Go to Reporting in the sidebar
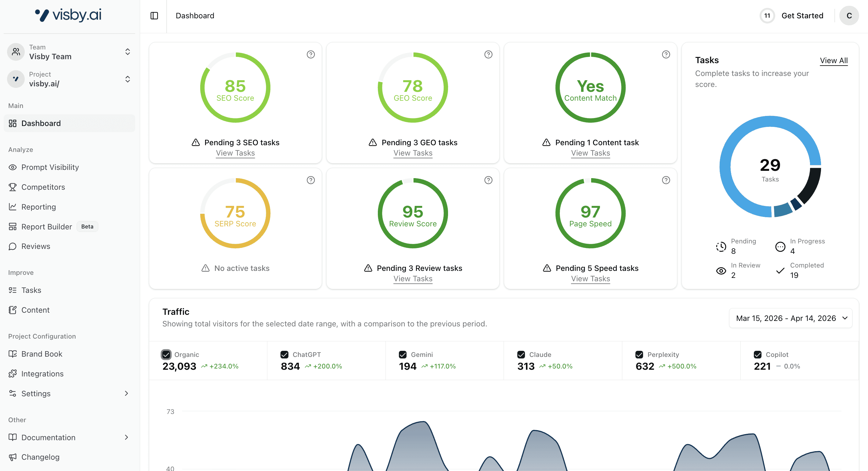Screen dimensions: 868x471 (38, 207)
